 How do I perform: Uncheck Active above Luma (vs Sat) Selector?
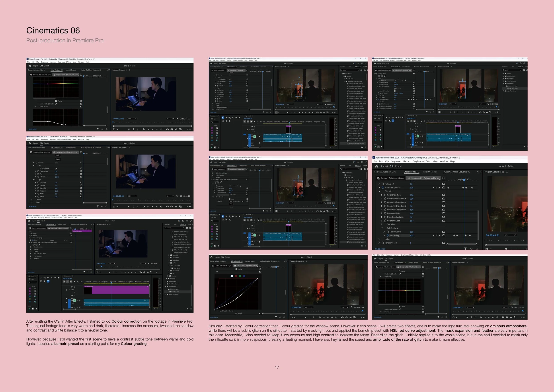(x=56, y=101)
